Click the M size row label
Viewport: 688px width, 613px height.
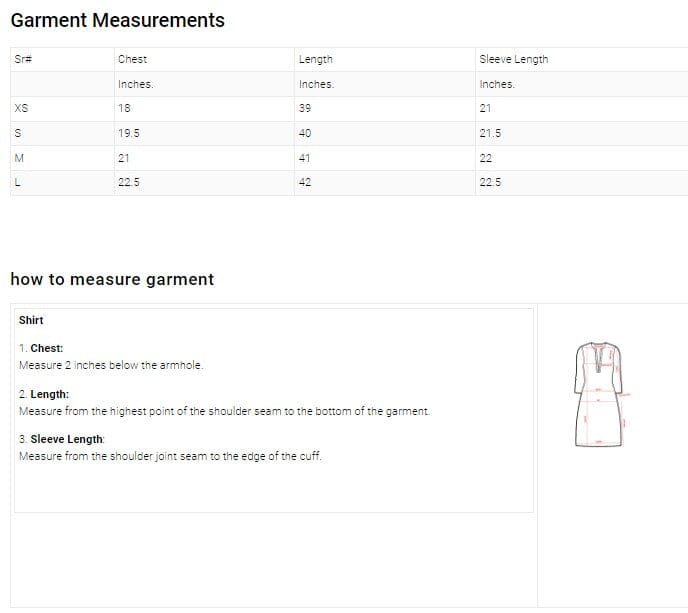(19, 158)
